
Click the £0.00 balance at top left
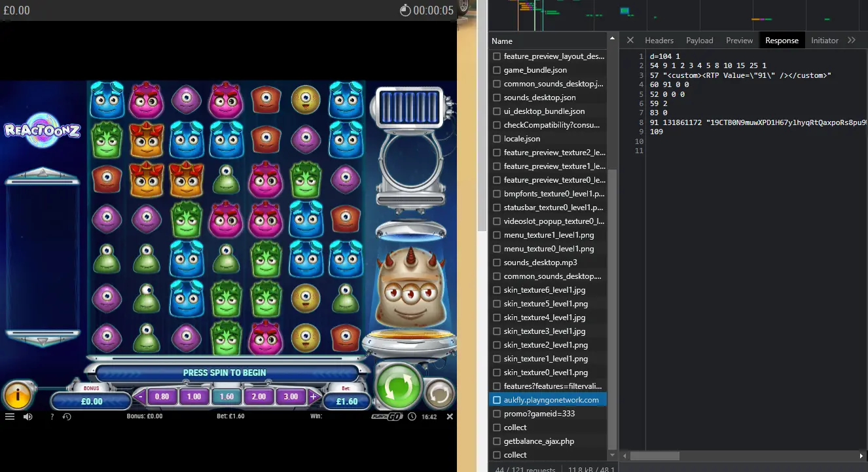click(x=16, y=10)
